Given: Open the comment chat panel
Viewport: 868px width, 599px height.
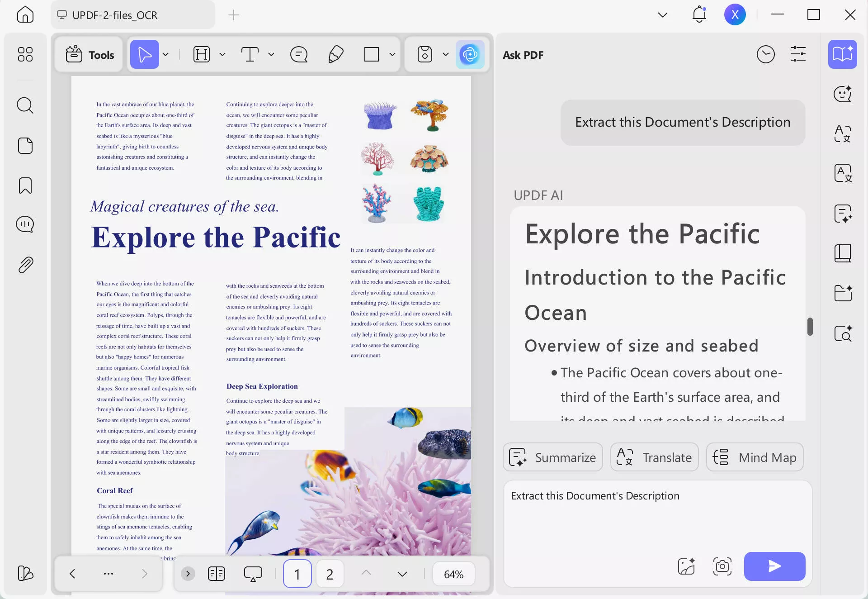Looking at the screenshot, I should click(x=25, y=223).
